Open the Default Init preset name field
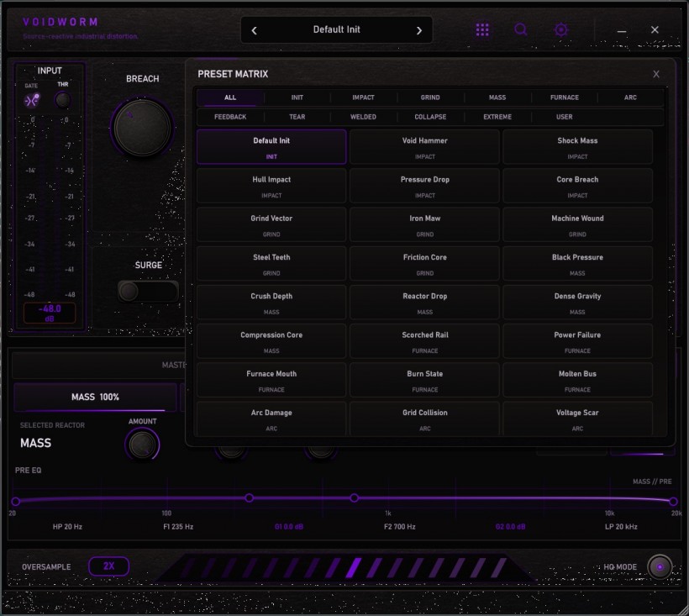 337,29
